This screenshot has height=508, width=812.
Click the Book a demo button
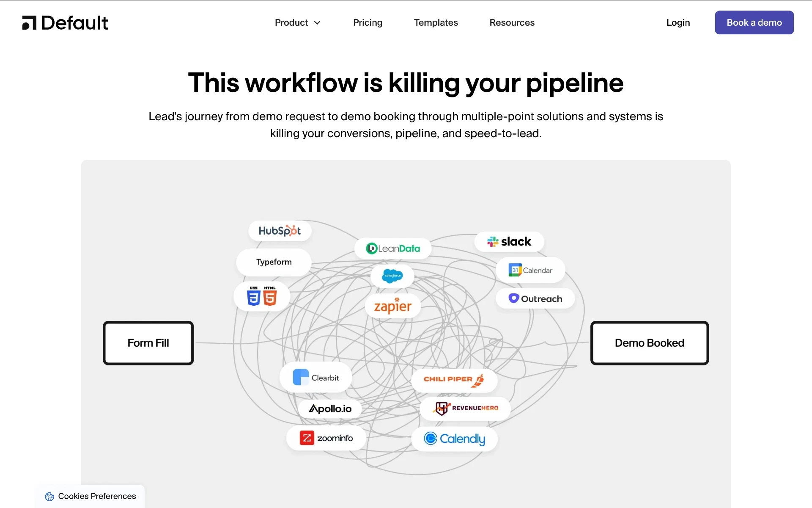point(754,22)
